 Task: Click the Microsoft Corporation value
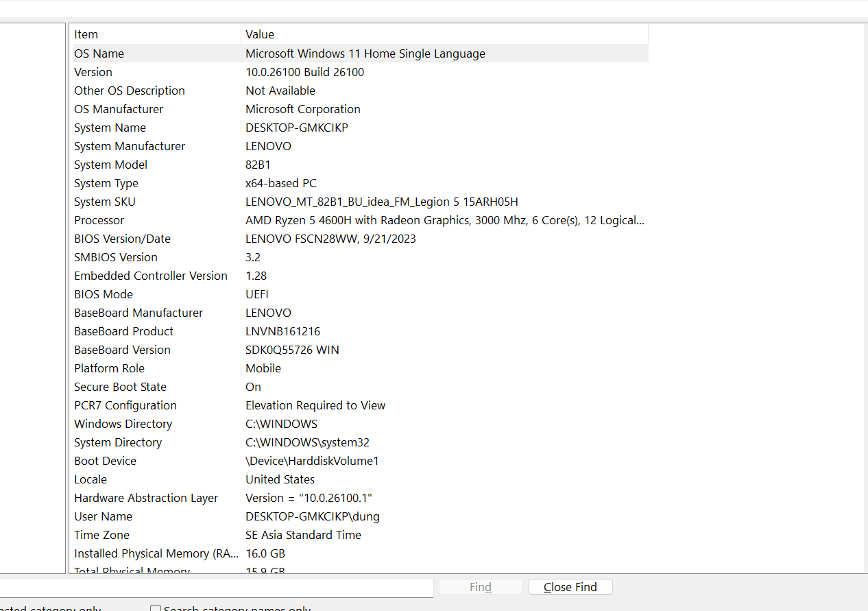coord(303,109)
